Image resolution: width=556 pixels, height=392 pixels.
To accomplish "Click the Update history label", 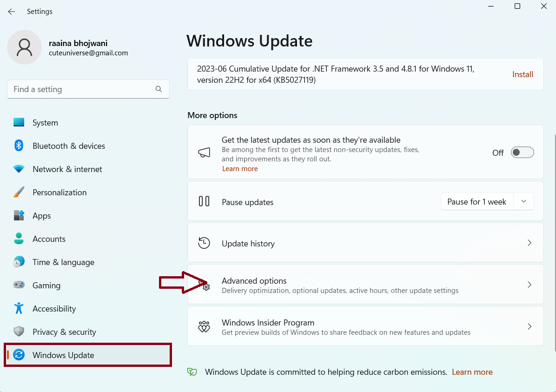I will pyautogui.click(x=248, y=244).
